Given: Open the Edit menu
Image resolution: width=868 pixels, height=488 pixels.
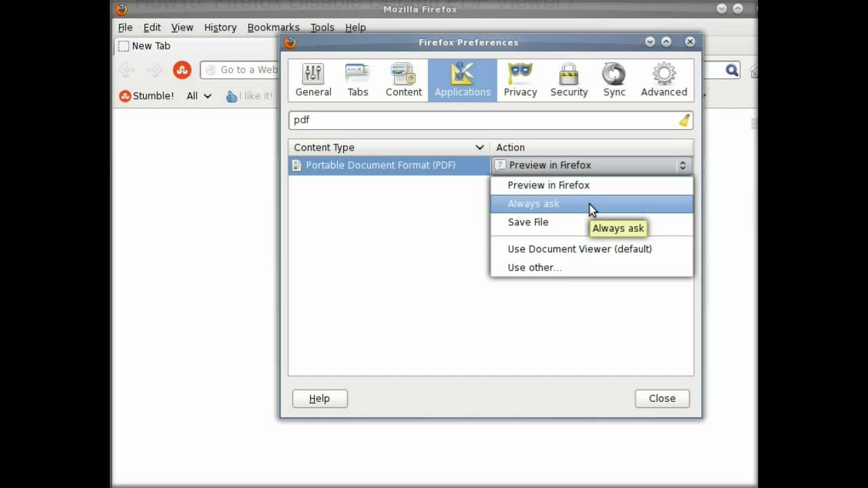Looking at the screenshot, I should (x=152, y=28).
